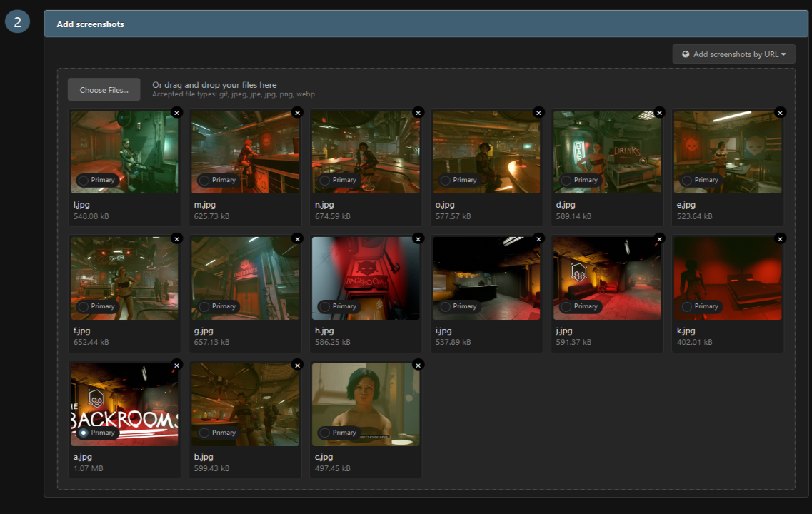Remove n.jpg with its X icon

tap(418, 112)
